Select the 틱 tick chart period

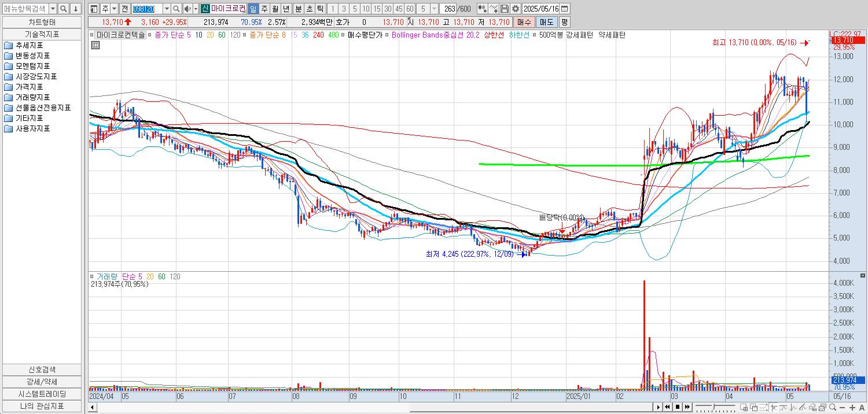click(320, 9)
